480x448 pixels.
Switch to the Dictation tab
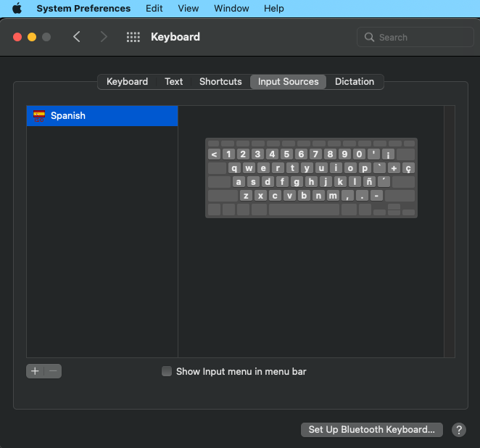coord(355,82)
